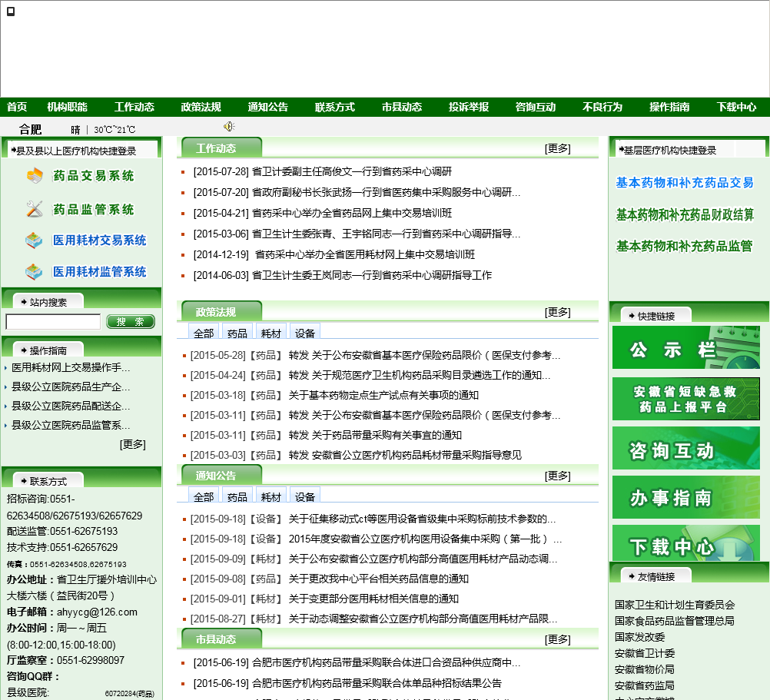
Task: Click the 医用耗材监管系统 stack icon
Action: [34, 271]
